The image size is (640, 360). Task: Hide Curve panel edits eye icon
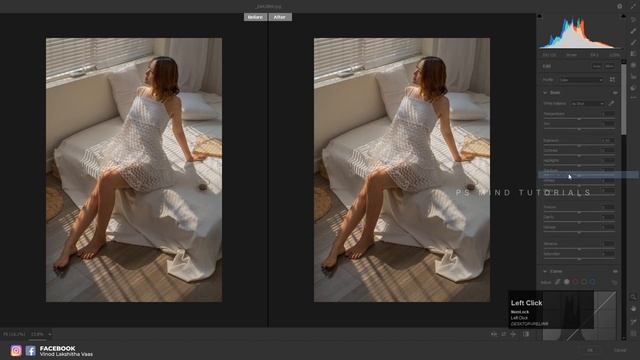(x=615, y=271)
